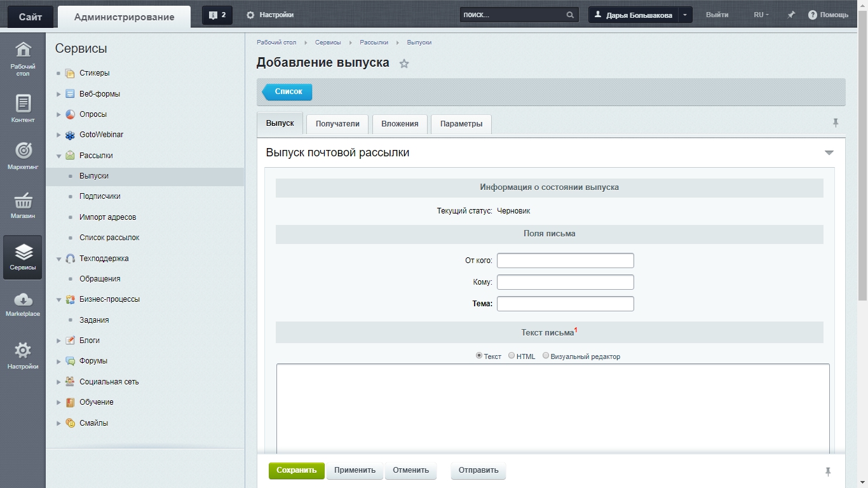Click the green Сохранить button
868x488 pixels.
(x=296, y=471)
